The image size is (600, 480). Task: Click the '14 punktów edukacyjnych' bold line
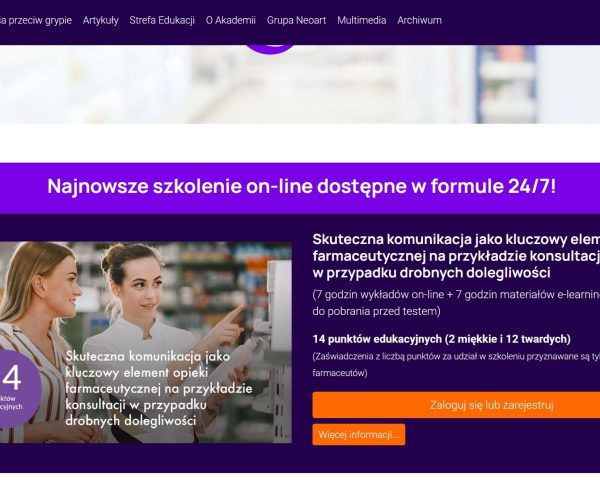[x=441, y=339]
